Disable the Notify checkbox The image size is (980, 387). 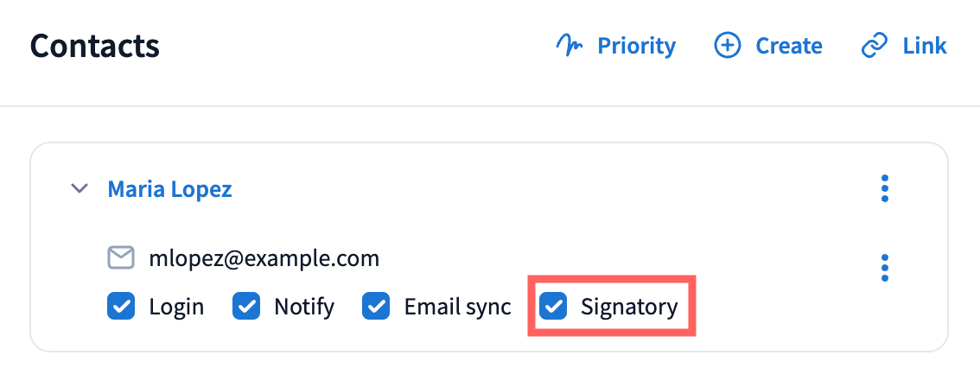click(247, 307)
